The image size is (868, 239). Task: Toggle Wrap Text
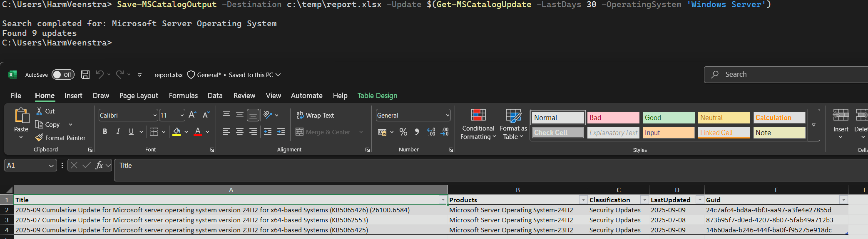tap(315, 115)
